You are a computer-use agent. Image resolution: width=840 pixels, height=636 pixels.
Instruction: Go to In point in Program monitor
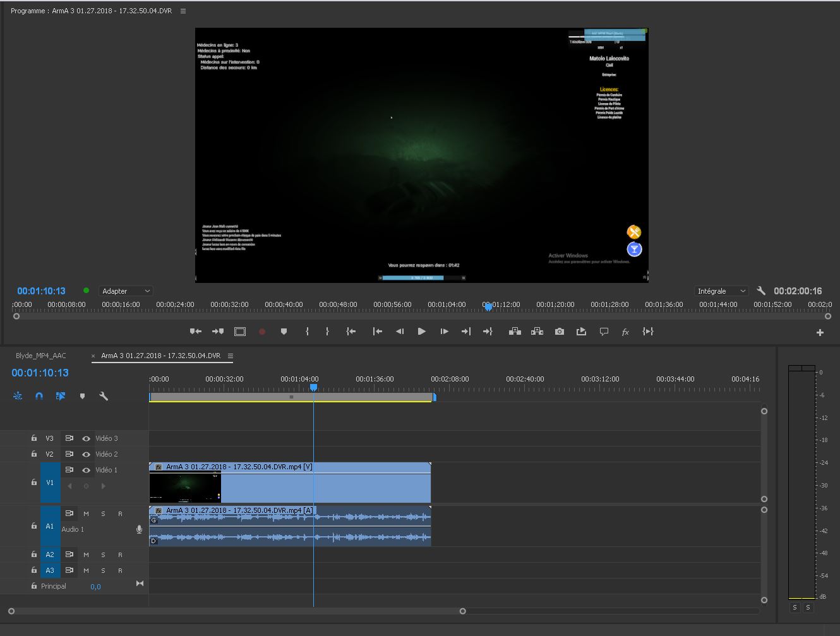click(x=351, y=332)
